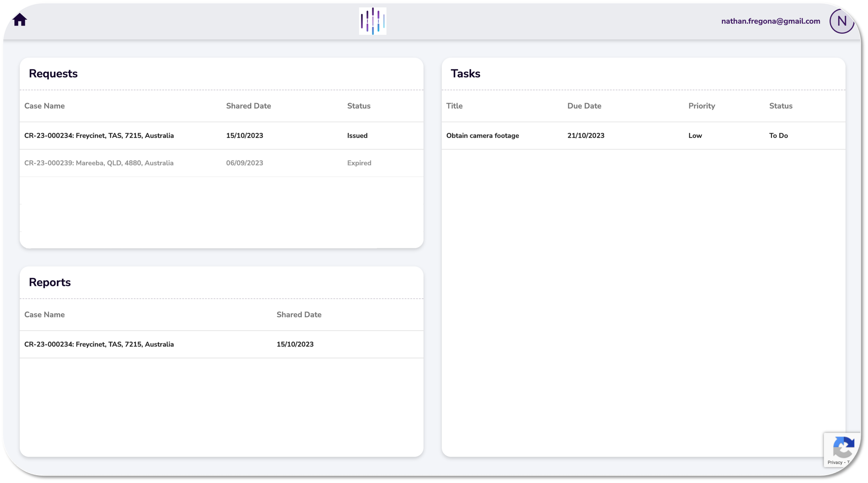The width and height of the screenshot is (868, 483).
Task: Open the N user avatar menu
Action: pos(841,21)
